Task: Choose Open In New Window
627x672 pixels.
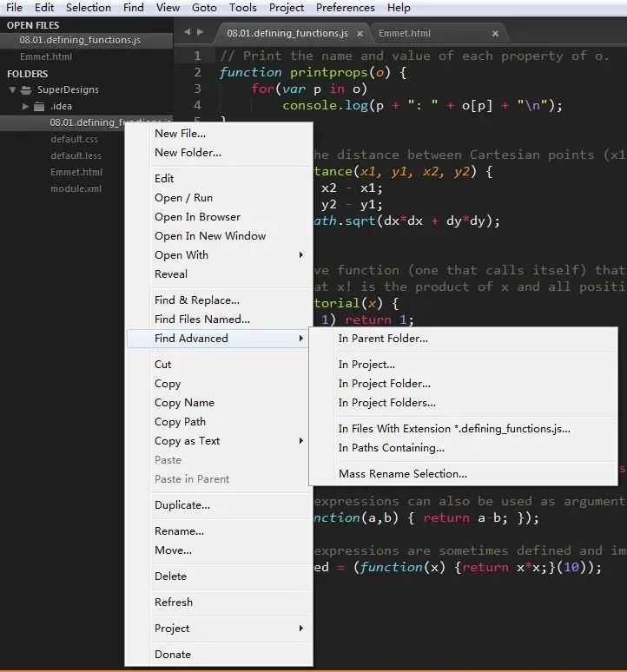Action: [x=219, y=235]
